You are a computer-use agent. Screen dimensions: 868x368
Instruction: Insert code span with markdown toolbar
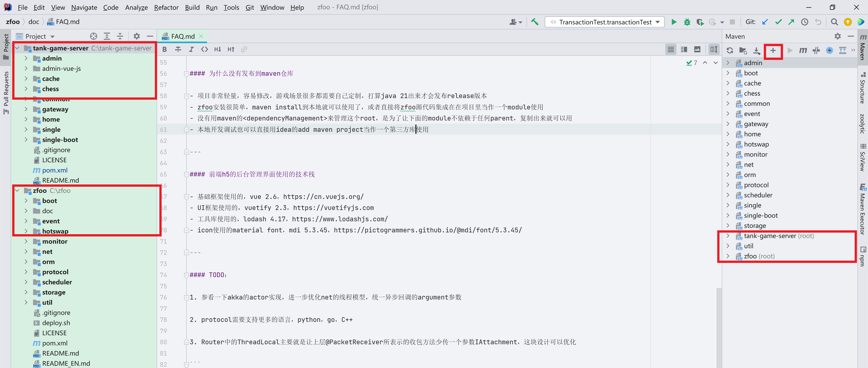pyautogui.click(x=205, y=49)
